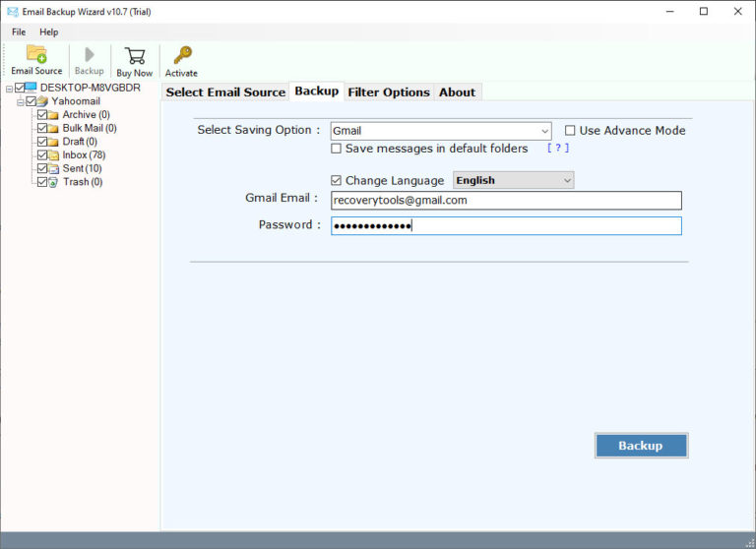The width and height of the screenshot is (756, 549).
Task: Uncheck the Draft (0) checkbox
Action: click(42, 142)
